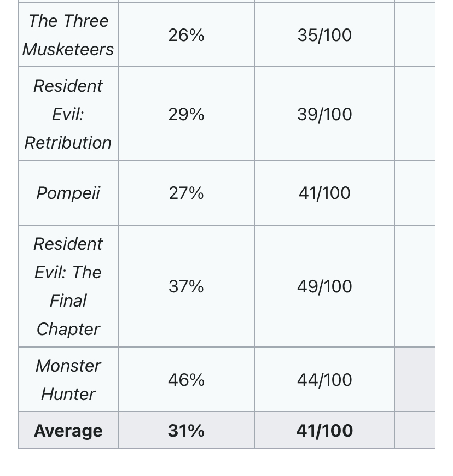Select the bold 31% average rating

tap(186, 431)
